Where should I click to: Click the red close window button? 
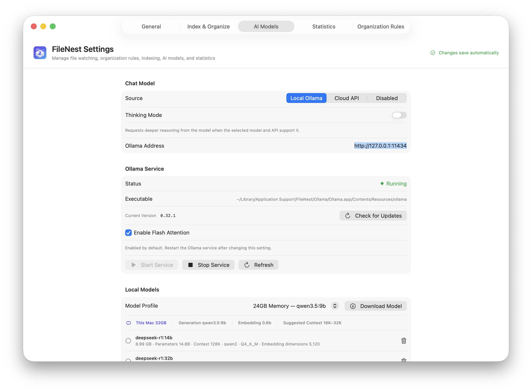click(x=34, y=26)
